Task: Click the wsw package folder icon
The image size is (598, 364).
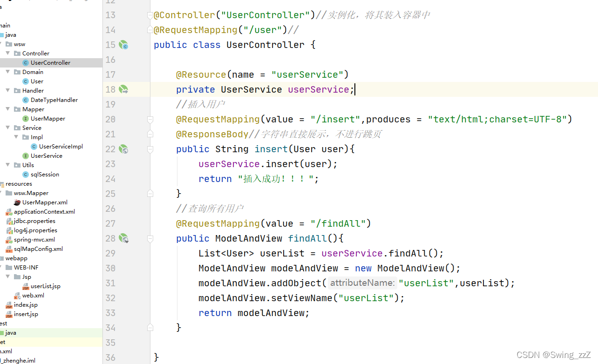Action: [9, 44]
